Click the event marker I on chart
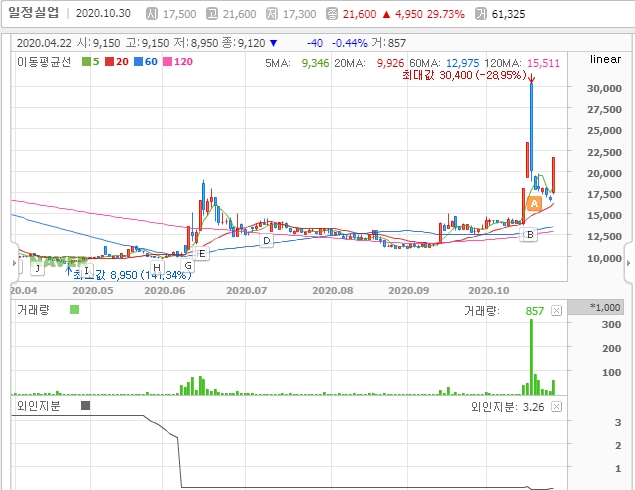Screen dimensions: 635x490 coord(86,270)
